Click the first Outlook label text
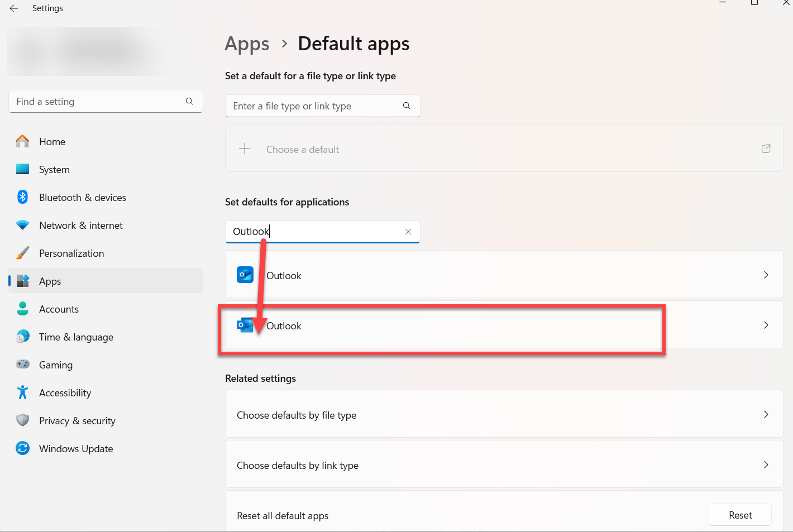The width and height of the screenshot is (793, 532). pyautogui.click(x=284, y=275)
